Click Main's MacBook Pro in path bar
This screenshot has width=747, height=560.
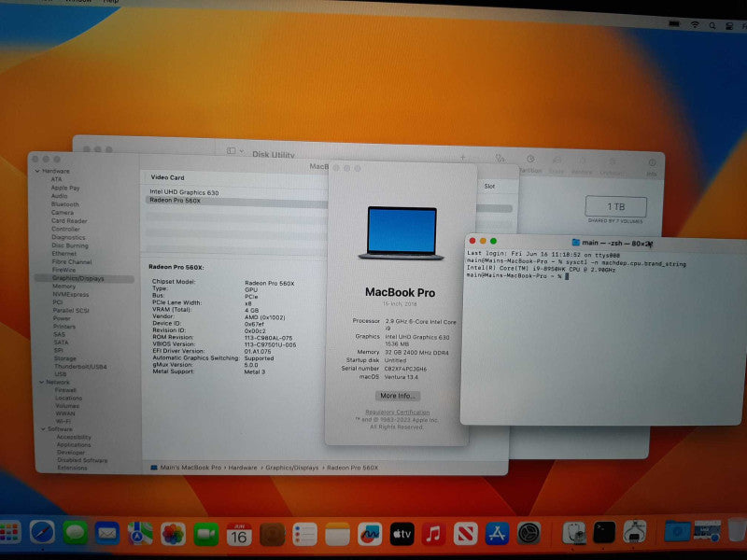pos(190,468)
